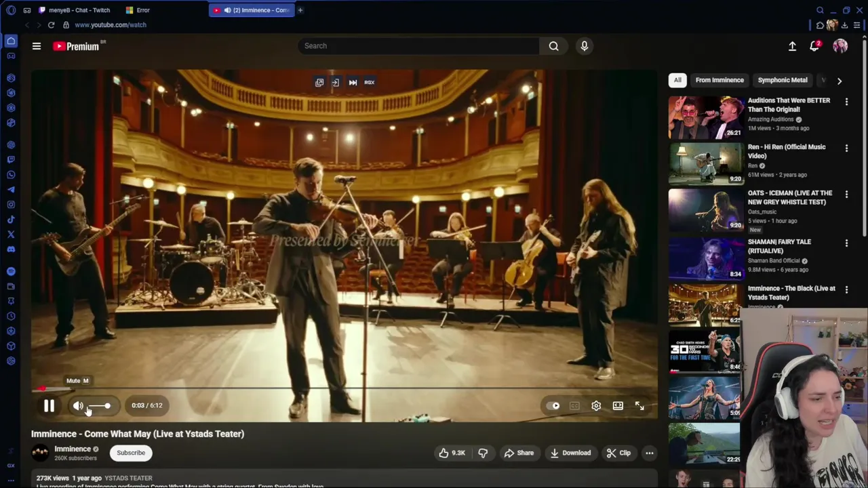This screenshot has height=488, width=868.
Task: Click the youtube.com/watch address bar
Action: [x=111, y=25]
